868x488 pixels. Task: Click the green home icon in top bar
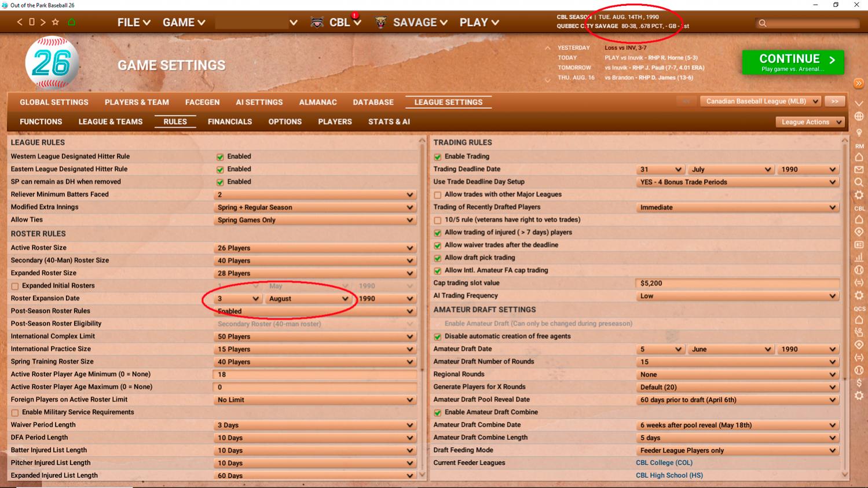coord(72,22)
